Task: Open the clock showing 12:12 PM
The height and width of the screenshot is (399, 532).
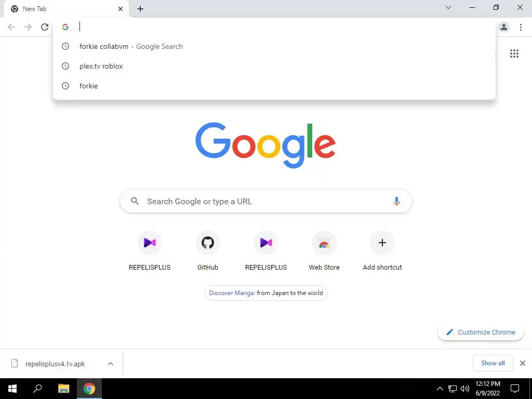Action: click(487, 389)
